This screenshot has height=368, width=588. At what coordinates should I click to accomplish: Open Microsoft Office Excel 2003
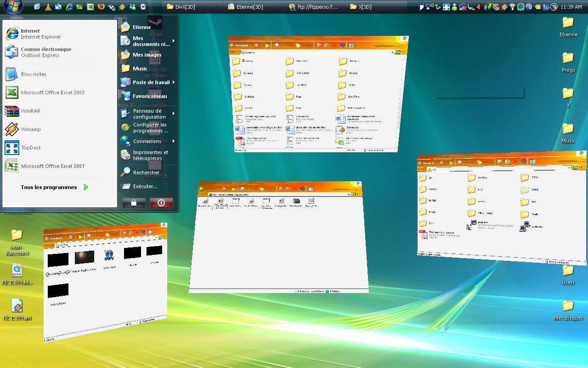click(60, 92)
